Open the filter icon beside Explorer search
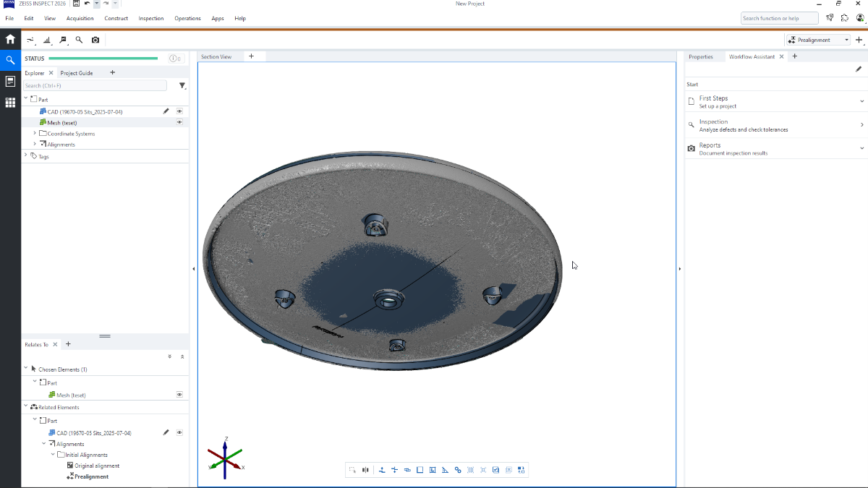The image size is (868, 488). (182, 86)
